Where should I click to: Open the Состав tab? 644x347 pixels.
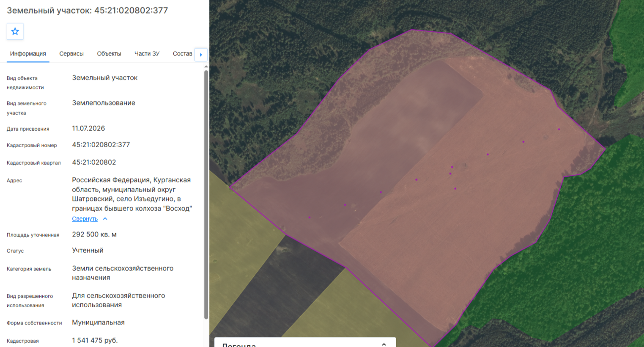(x=182, y=54)
